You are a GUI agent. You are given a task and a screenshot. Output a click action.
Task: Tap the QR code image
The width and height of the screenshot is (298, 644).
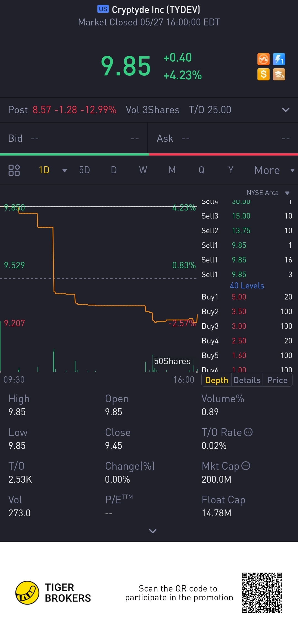[x=262, y=593]
